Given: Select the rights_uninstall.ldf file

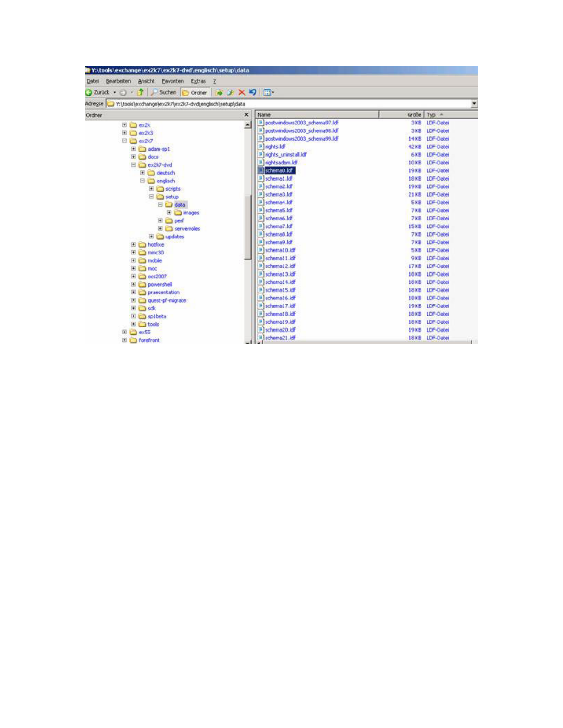Looking at the screenshot, I should coord(285,155).
